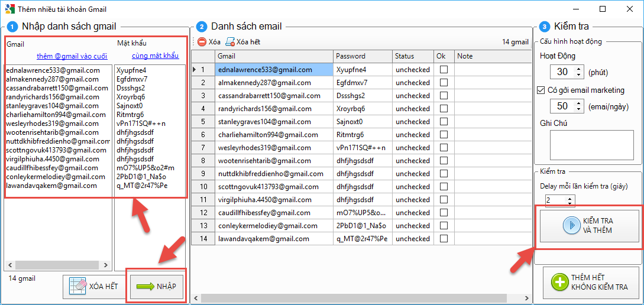Click the Hoạt Động minutes stepper arrows

click(x=579, y=72)
